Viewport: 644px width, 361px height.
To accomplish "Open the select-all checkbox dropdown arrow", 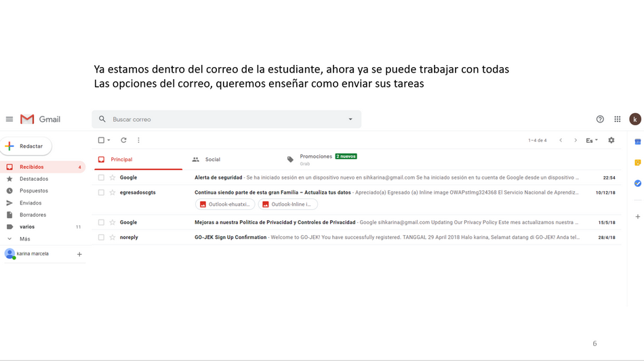I will pyautogui.click(x=108, y=140).
